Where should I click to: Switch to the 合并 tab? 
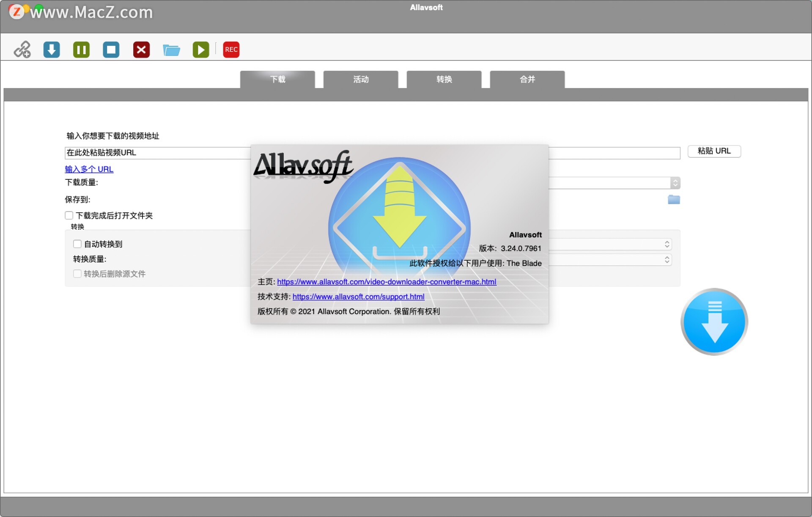click(527, 80)
